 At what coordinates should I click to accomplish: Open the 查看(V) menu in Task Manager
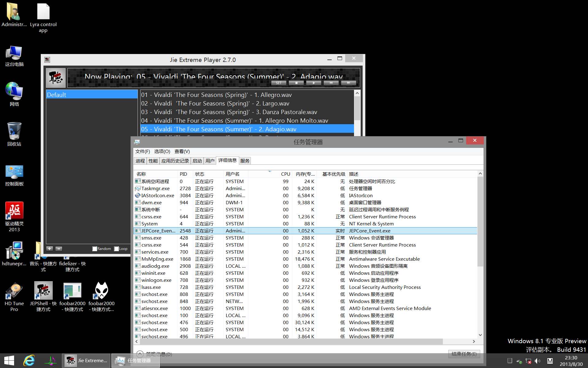click(x=182, y=151)
